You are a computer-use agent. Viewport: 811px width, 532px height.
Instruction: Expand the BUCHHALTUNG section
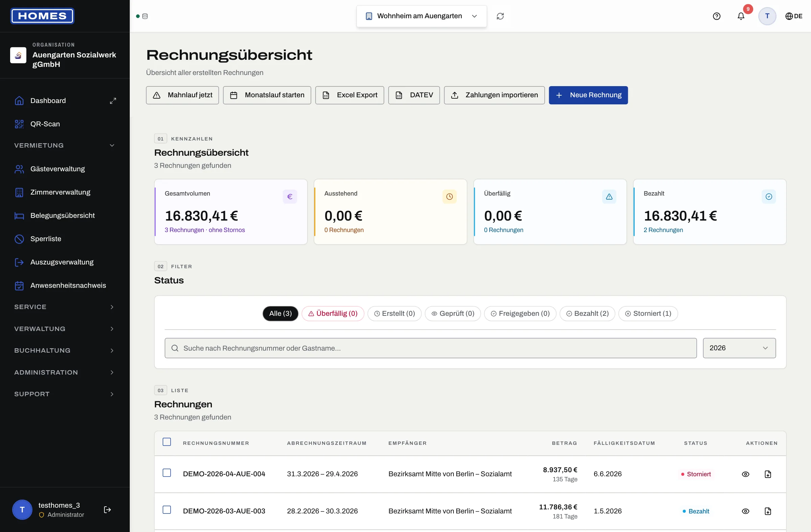pyautogui.click(x=65, y=351)
